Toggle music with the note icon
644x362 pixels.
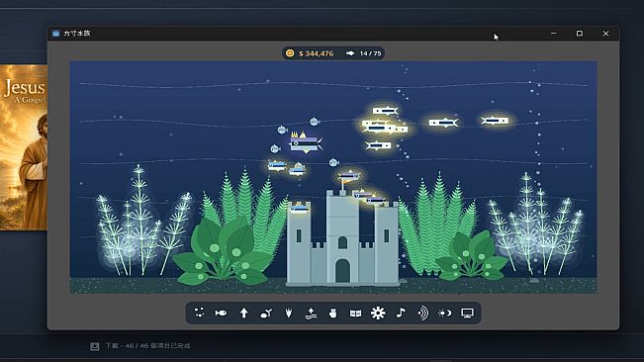401,313
